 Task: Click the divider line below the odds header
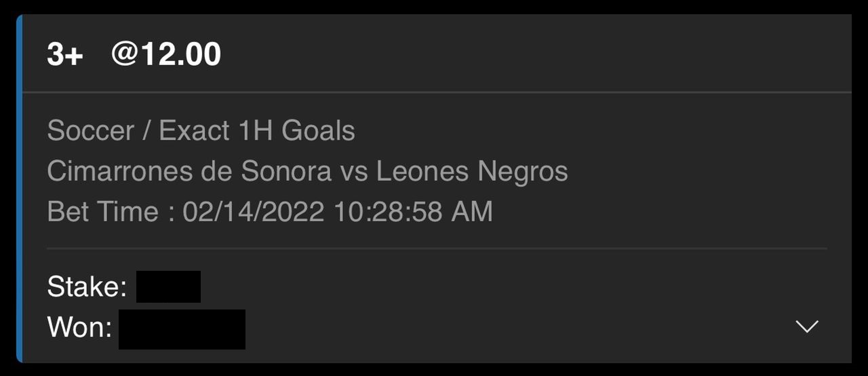click(x=434, y=92)
